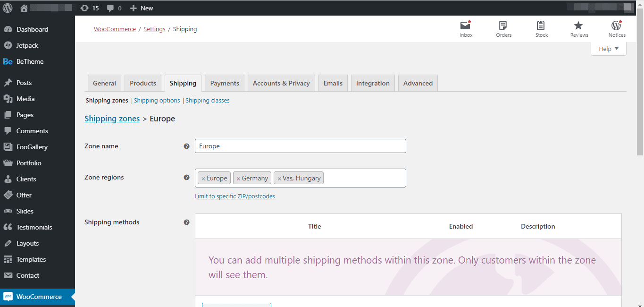644x307 pixels.
Task: Open the Accounts & Privacy tab
Action: tap(281, 83)
